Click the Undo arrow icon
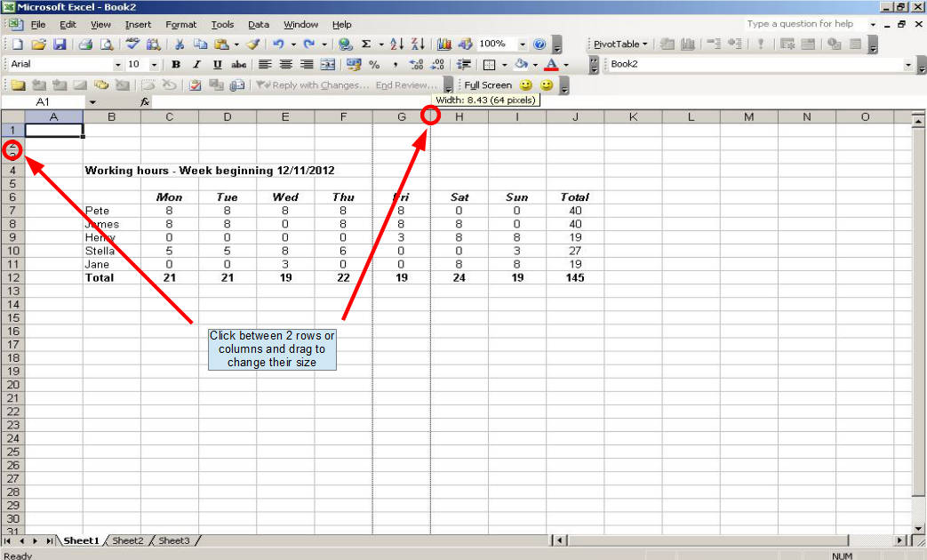927x560 pixels. tap(278, 44)
